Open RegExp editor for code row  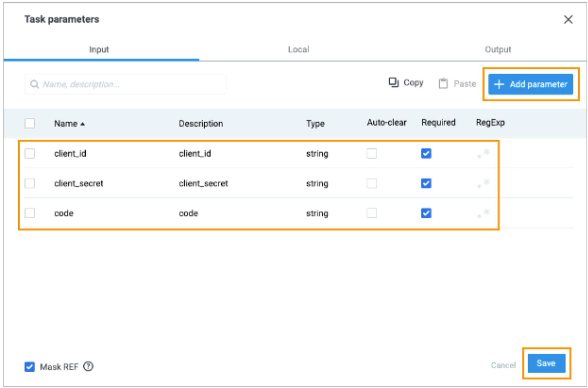(x=483, y=213)
